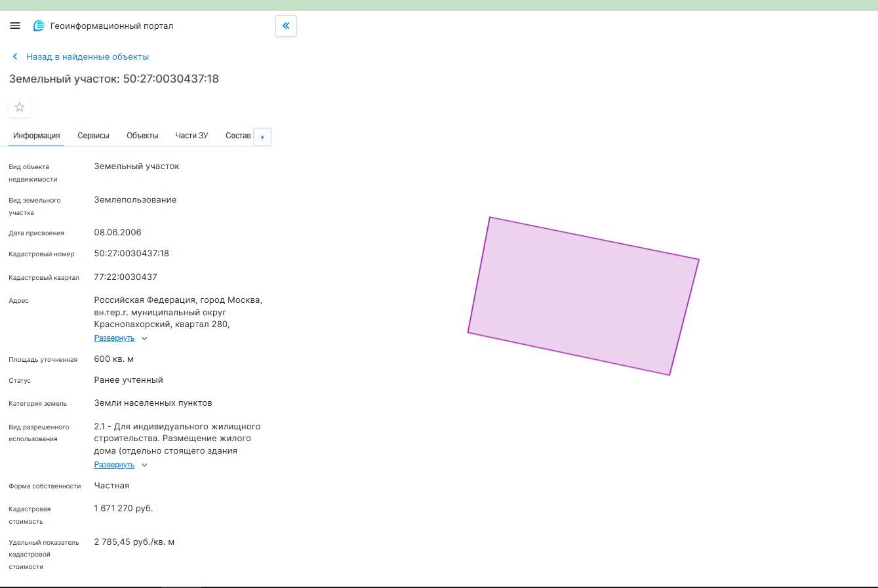Switch to the Информация tab

pyautogui.click(x=37, y=136)
